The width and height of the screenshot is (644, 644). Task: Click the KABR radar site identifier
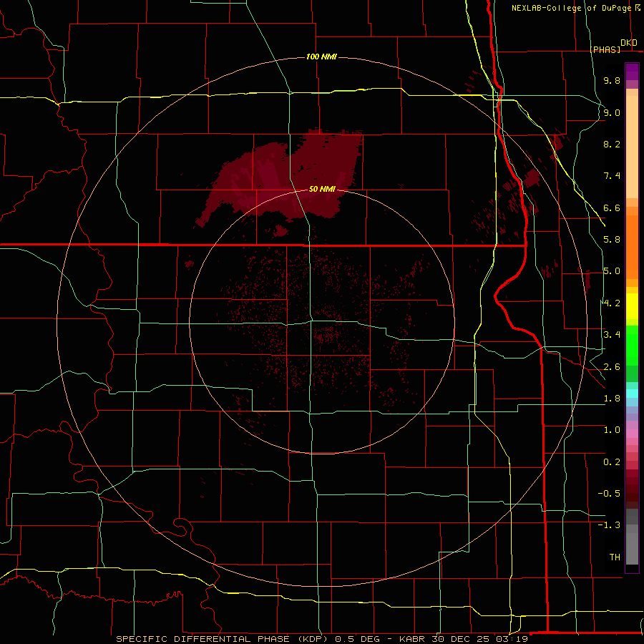412,639
